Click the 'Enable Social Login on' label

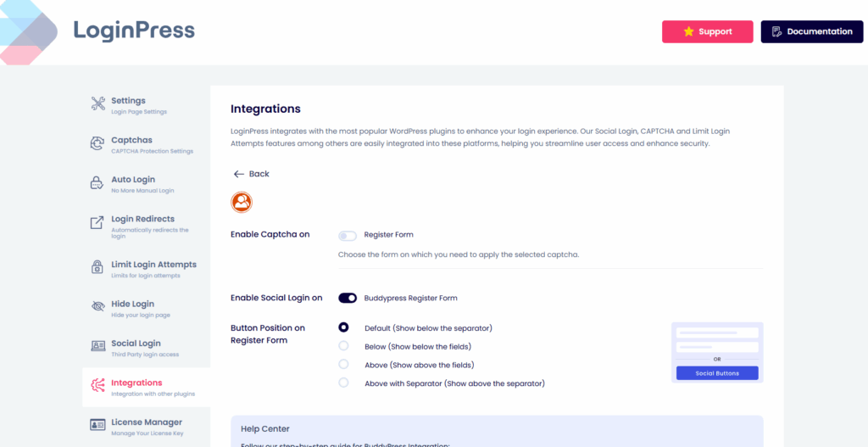tap(277, 298)
